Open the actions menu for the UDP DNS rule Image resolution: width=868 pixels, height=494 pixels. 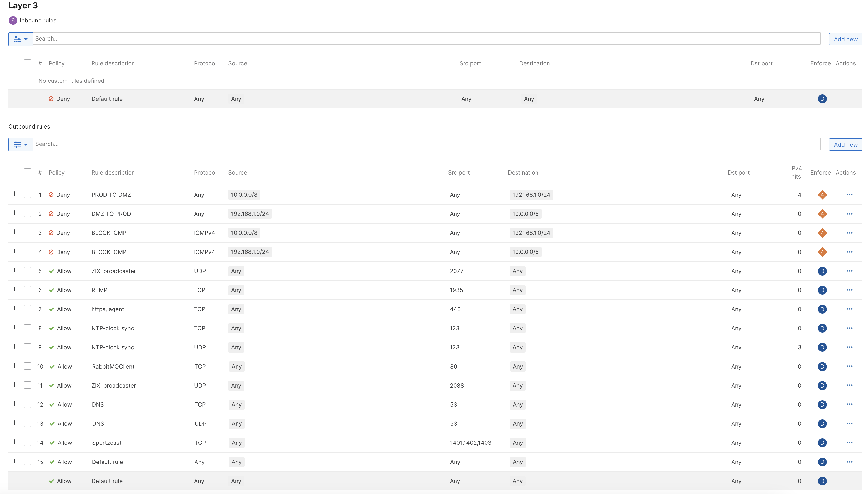tap(850, 423)
